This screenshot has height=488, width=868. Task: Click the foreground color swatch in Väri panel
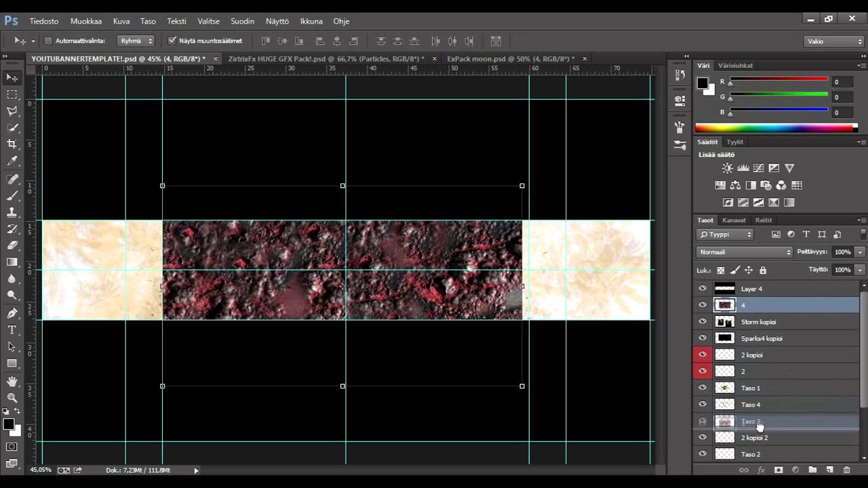(702, 83)
